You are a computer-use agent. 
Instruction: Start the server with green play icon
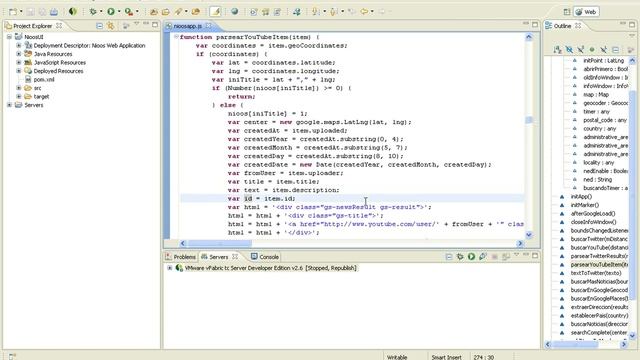471,257
